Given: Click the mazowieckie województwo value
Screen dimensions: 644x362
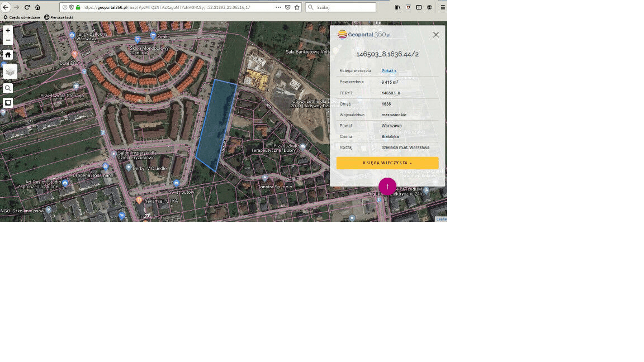Looking at the screenshot, I should click(x=394, y=115).
